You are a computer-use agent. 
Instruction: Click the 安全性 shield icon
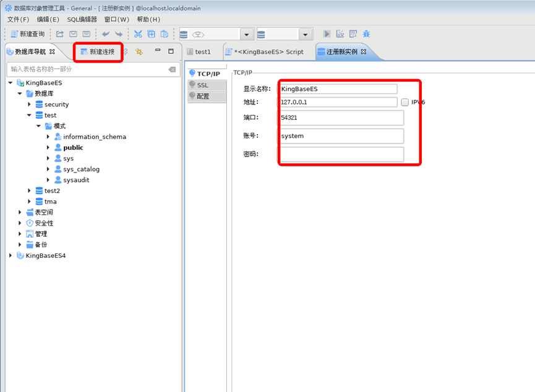tap(30, 223)
